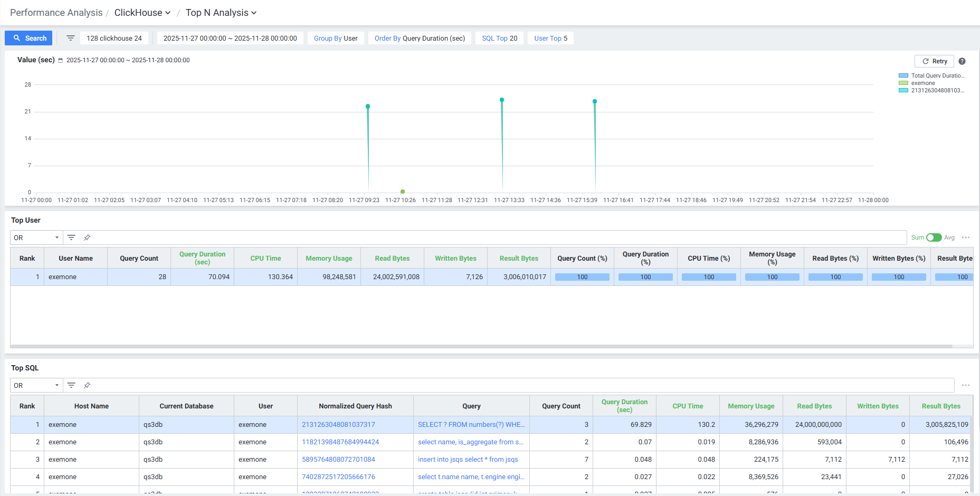Click the help question mark icon
Viewport: 980px width, 496px height.
[x=962, y=61]
